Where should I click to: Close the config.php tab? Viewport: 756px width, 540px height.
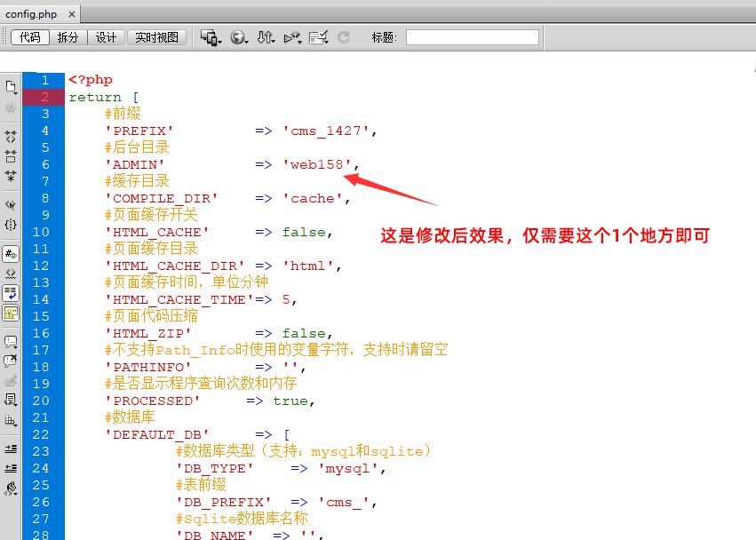click(x=69, y=14)
